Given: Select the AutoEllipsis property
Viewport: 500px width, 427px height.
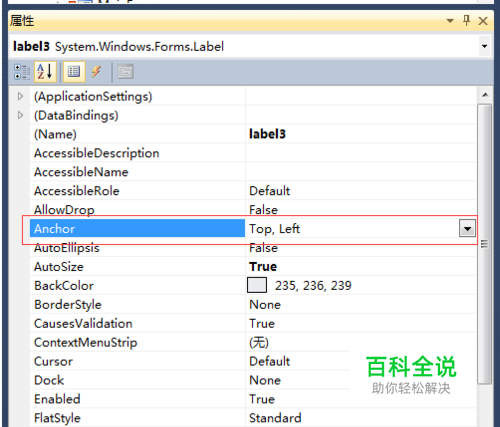Looking at the screenshot, I should click(67, 248).
